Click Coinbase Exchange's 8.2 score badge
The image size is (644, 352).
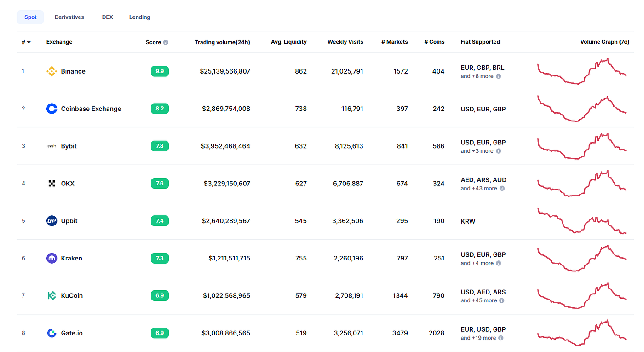point(160,109)
